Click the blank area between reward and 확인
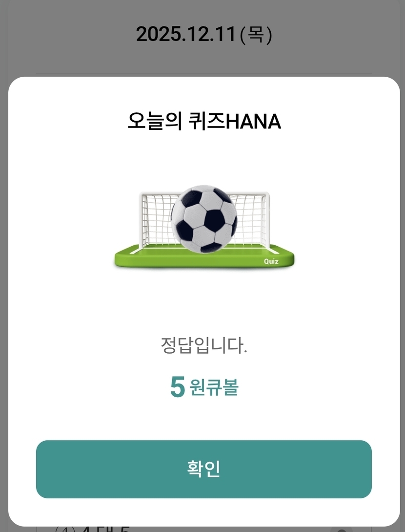This screenshot has width=405, height=532. (204, 419)
